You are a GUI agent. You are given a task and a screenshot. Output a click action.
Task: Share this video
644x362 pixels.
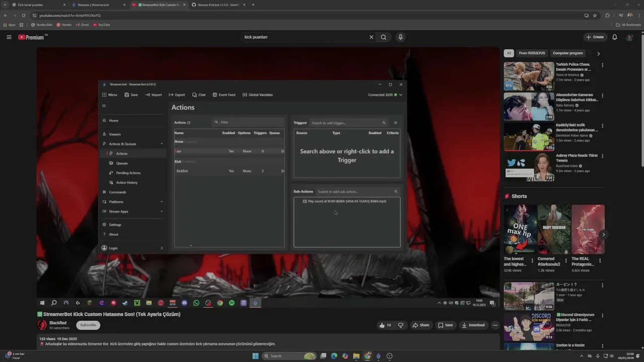[421, 325]
